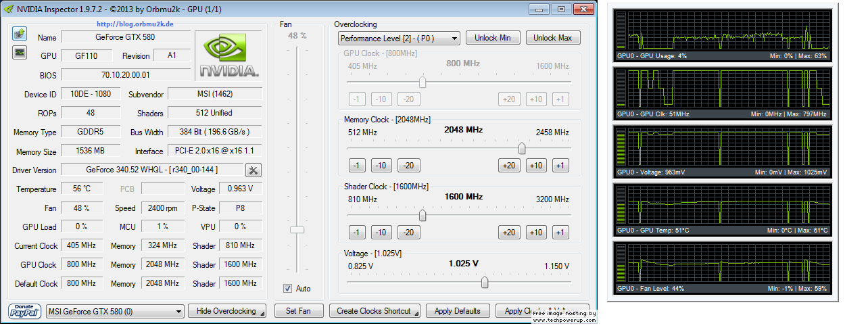Click the Temperature value 56 °C
The image size is (868, 334).
point(82,189)
